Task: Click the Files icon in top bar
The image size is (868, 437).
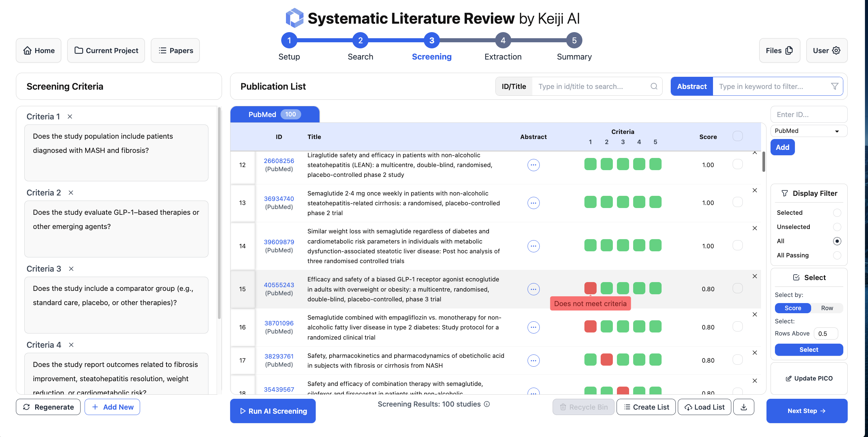Action: 789,50
